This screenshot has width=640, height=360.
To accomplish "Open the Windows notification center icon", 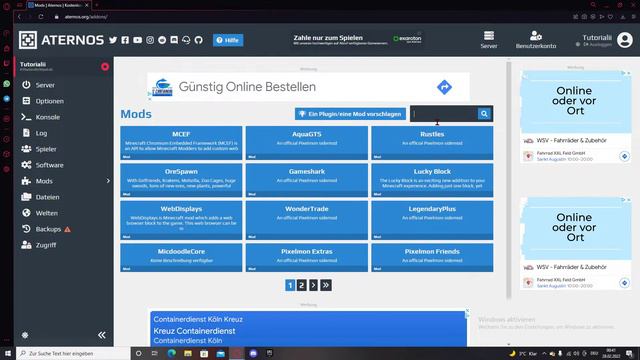I will tap(629, 353).
